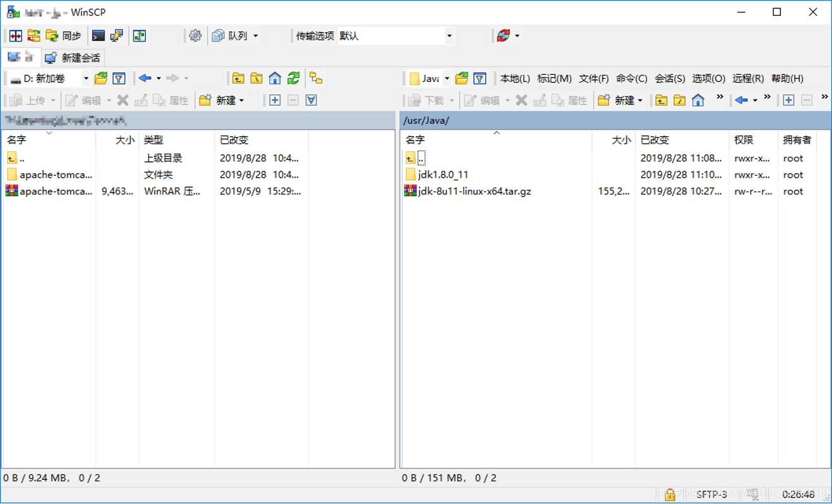This screenshot has height=504, width=832.
Task: Expand local back history dropdown arrow
Action: click(159, 79)
